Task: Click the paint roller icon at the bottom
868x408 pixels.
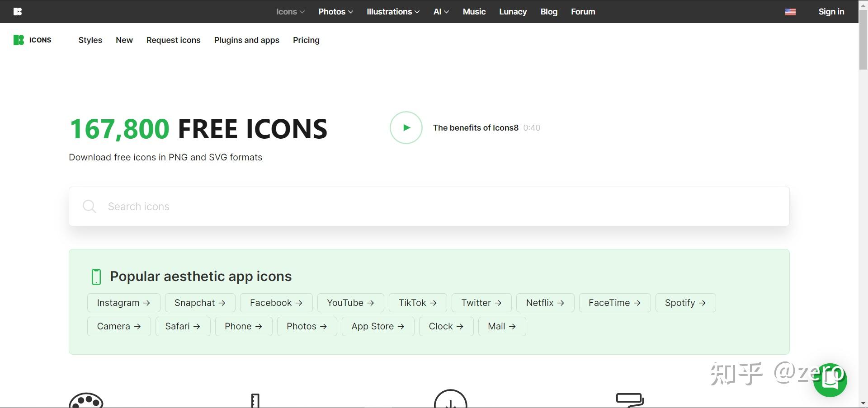Action: pyautogui.click(x=630, y=400)
